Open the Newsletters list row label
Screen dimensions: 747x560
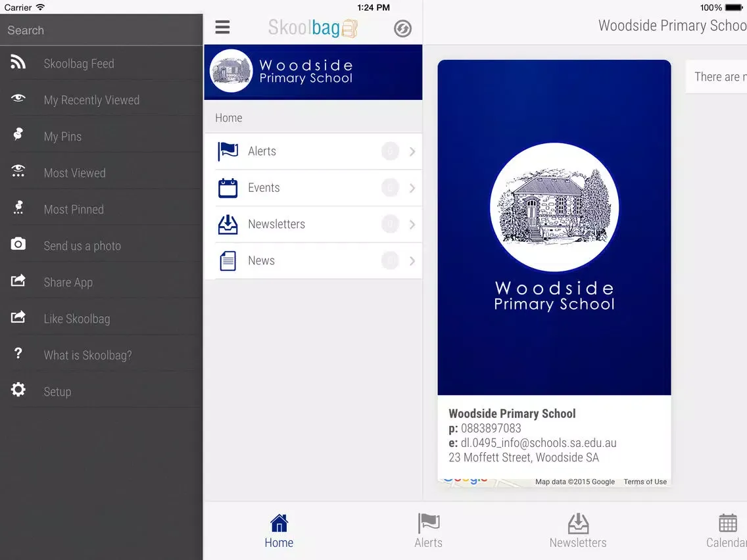pos(276,224)
